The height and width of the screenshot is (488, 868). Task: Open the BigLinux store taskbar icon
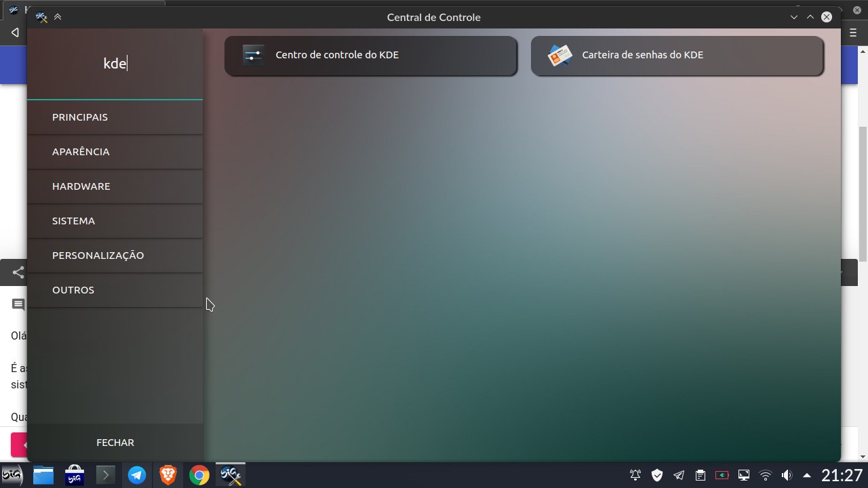point(75,475)
